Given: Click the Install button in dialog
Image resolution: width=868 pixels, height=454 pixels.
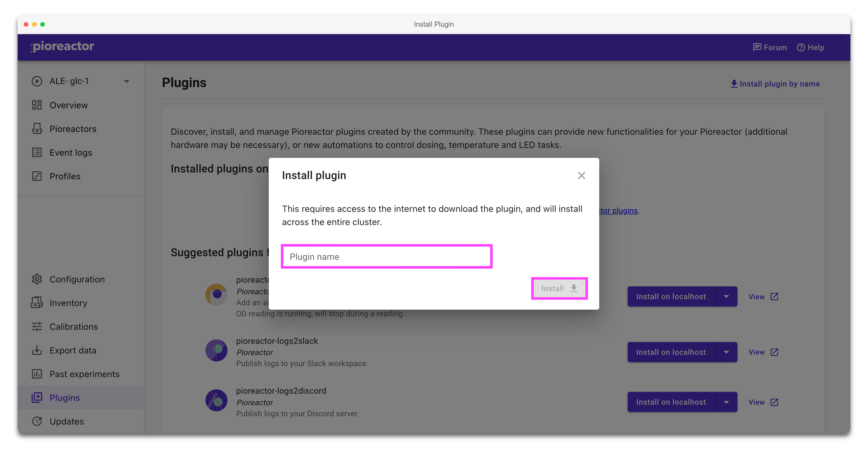Looking at the screenshot, I should [559, 288].
